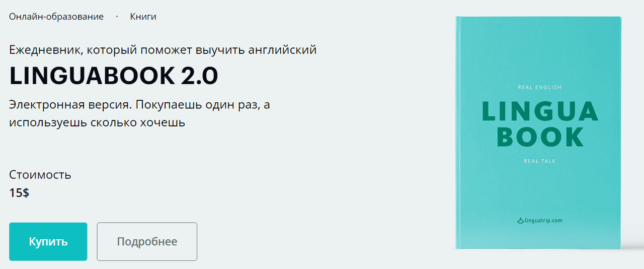The image size is (644, 269).
Task: Click the LINGUABOOK 2.0 heading
Action: [x=114, y=76]
